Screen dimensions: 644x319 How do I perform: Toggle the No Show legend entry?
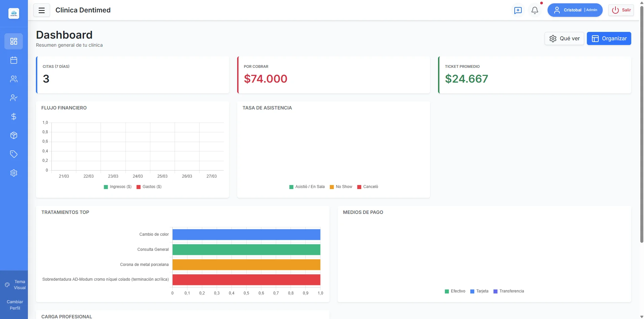341,187
